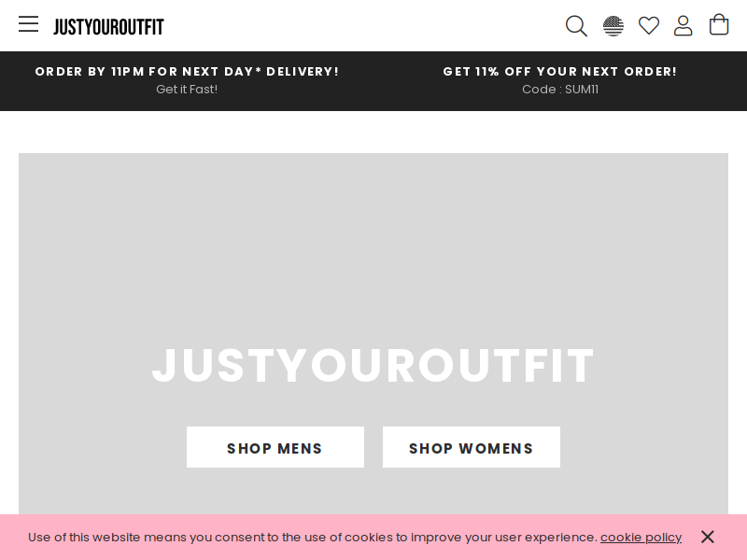747x560 pixels.
Task: Click the next day delivery promo headline
Action: click(x=187, y=72)
